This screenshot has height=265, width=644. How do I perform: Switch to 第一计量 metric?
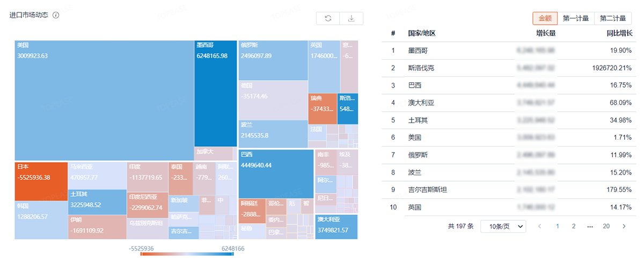click(576, 18)
